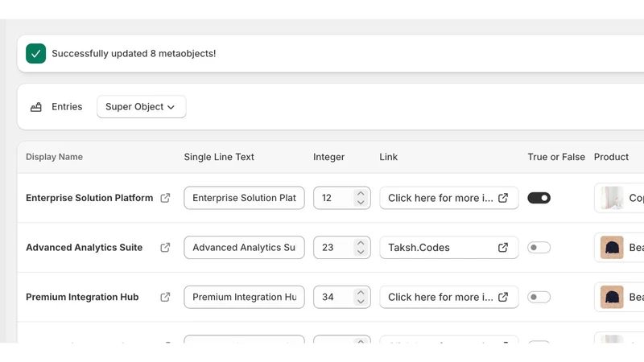Image resolution: width=644 pixels, height=362 pixels.
Task: Click the green success checkmark icon
Action: [x=35, y=54]
